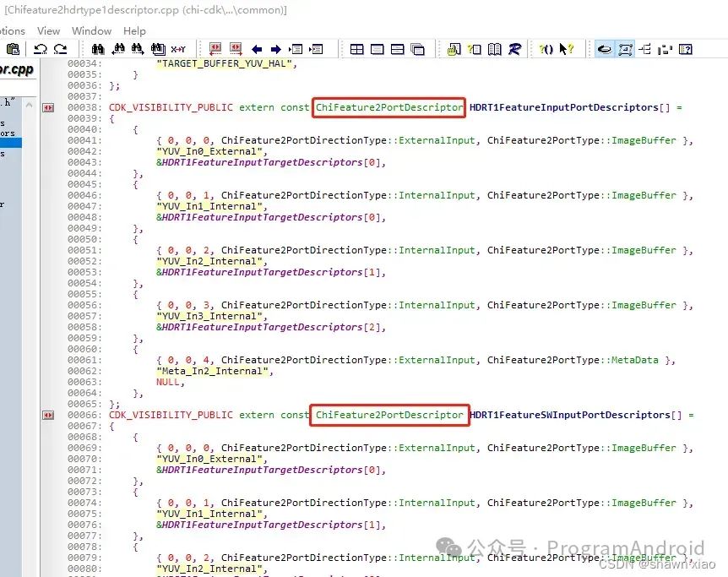Image resolution: width=728 pixels, height=577 pixels.
Task: Click "YUV_In1_Internal" on line 00075
Action: coord(209,514)
